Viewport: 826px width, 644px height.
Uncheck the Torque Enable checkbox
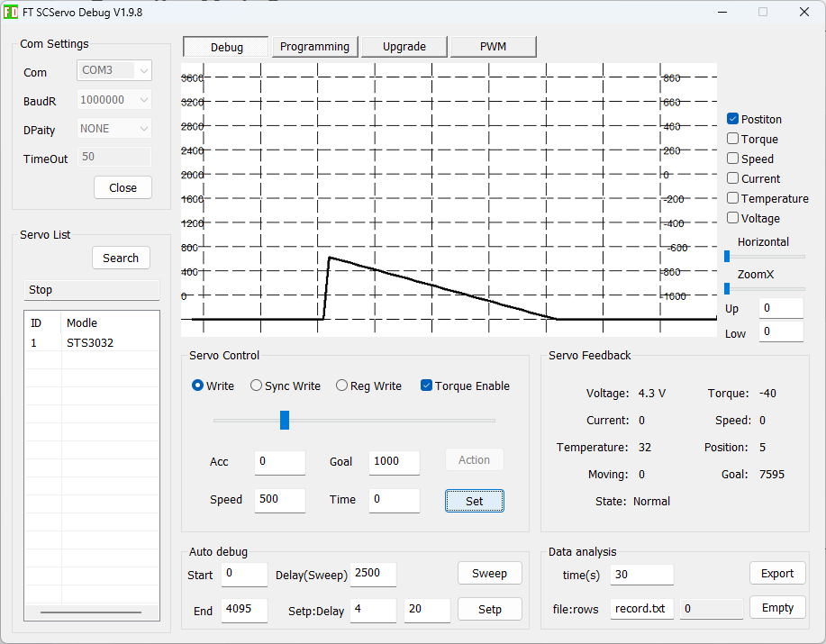click(427, 385)
